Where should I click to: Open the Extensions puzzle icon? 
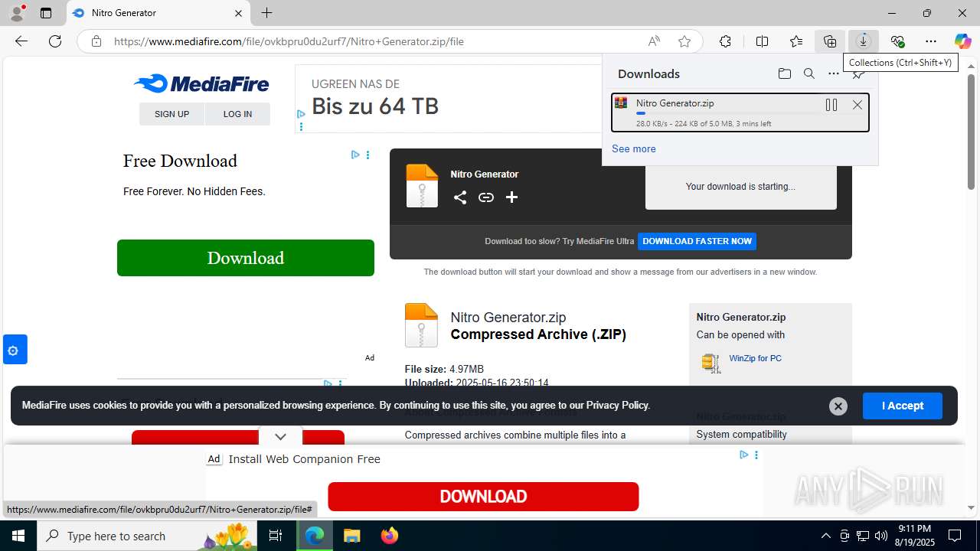click(x=725, y=41)
